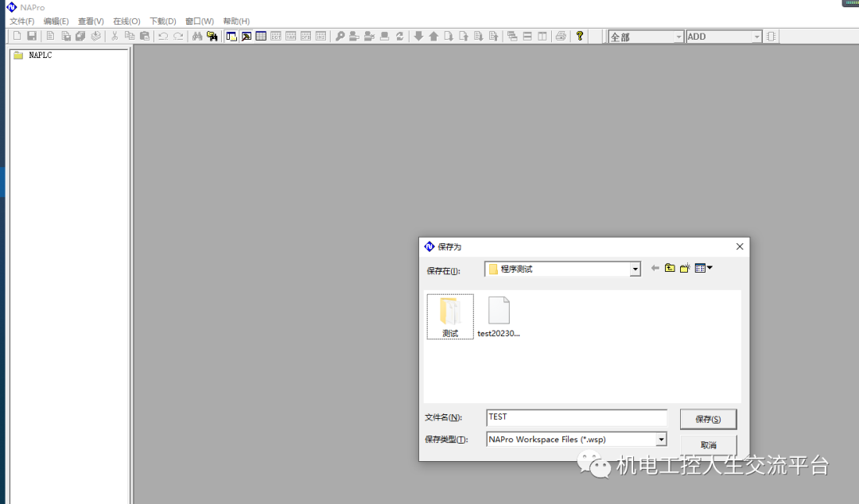Open the 下载(D) menu
The width and height of the screenshot is (859, 504).
[163, 21]
